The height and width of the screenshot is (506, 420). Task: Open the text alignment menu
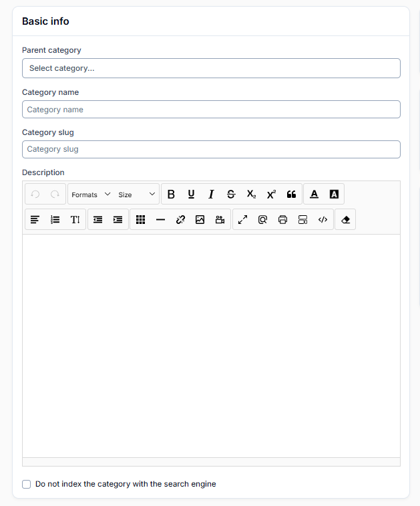pos(35,219)
